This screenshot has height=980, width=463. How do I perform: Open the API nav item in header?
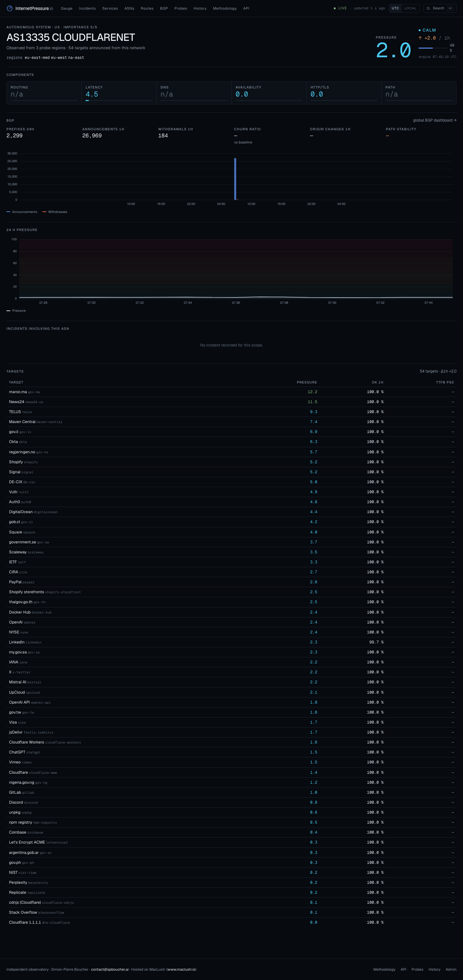(246, 8)
